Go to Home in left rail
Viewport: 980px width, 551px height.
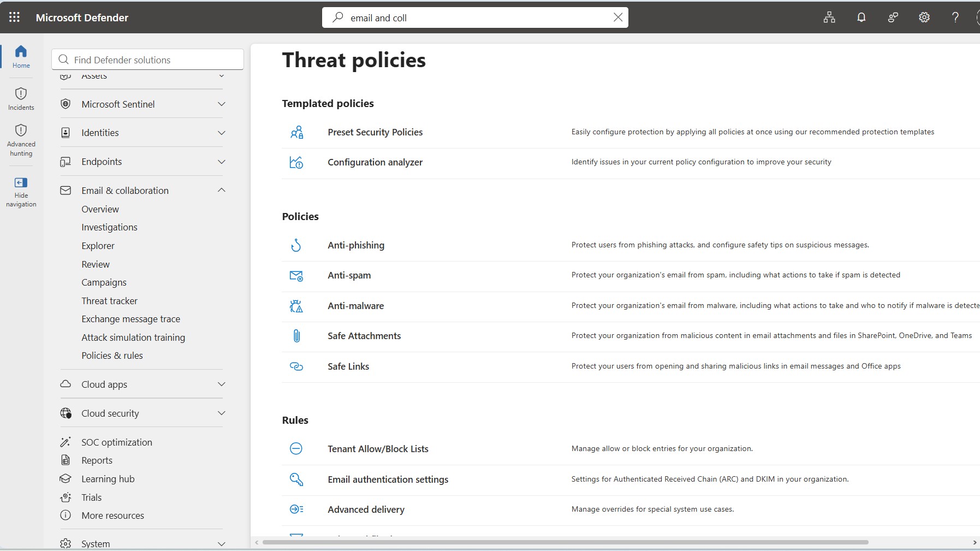tap(21, 57)
